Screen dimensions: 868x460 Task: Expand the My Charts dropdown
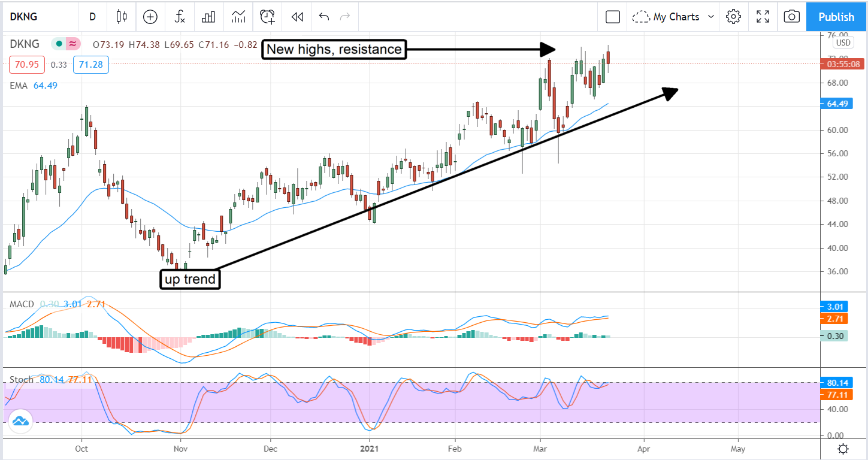(674, 17)
